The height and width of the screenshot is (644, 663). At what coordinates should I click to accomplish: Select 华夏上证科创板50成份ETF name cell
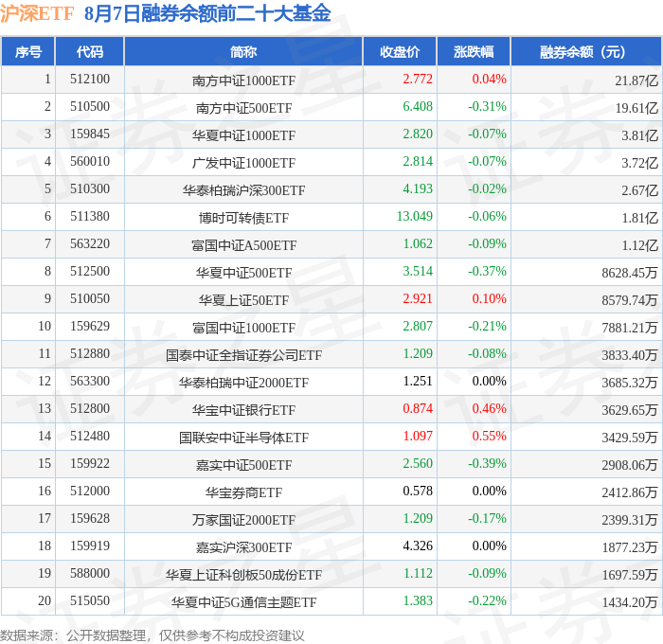(x=243, y=575)
